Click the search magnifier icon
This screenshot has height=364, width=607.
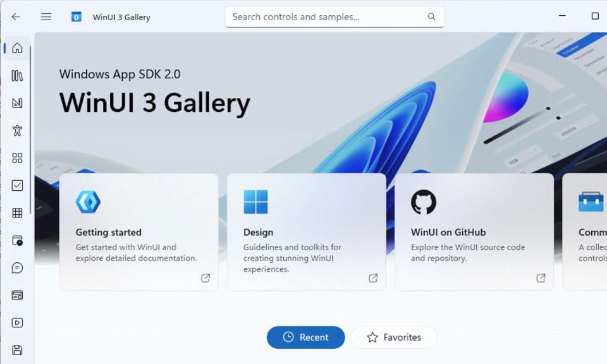pos(432,16)
